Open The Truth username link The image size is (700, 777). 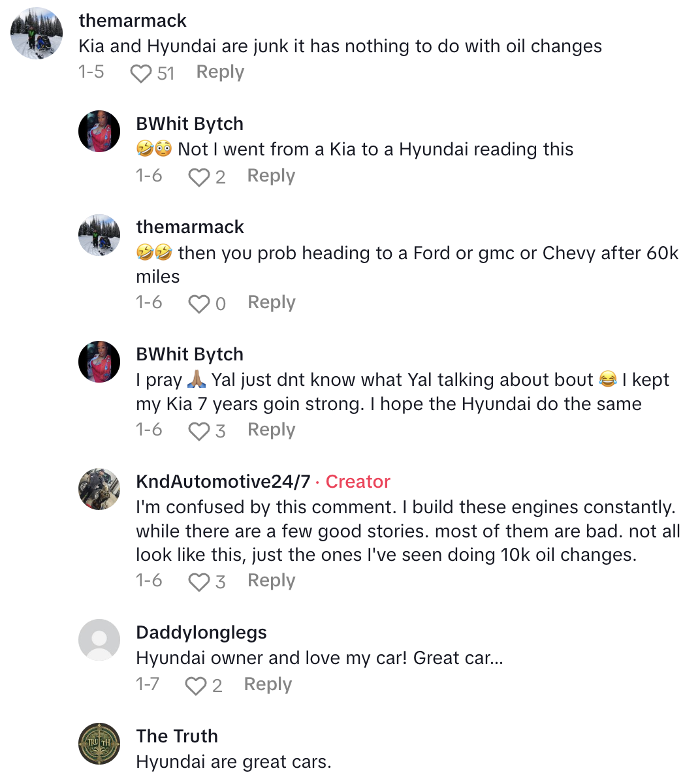[x=177, y=737]
